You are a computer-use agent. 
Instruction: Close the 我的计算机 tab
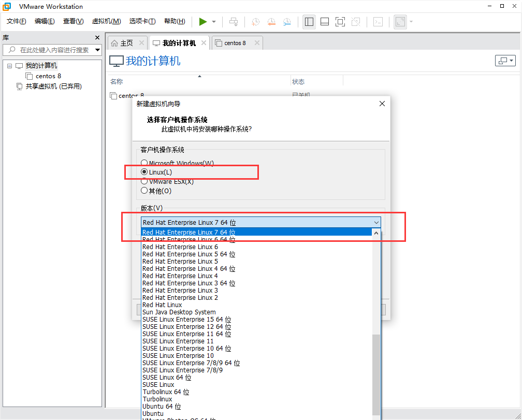pos(204,43)
